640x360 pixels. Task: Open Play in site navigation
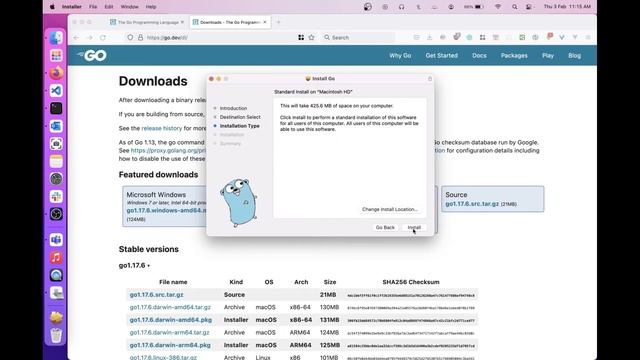pyautogui.click(x=548, y=56)
